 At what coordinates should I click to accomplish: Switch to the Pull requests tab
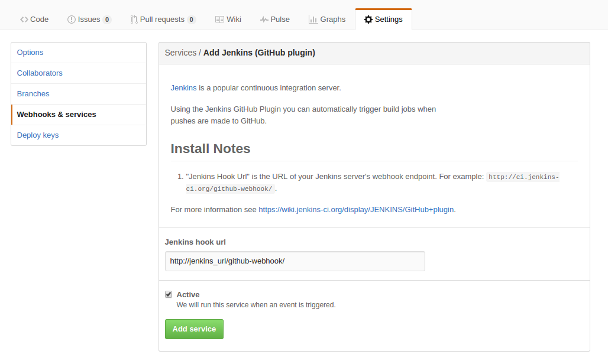163,19
